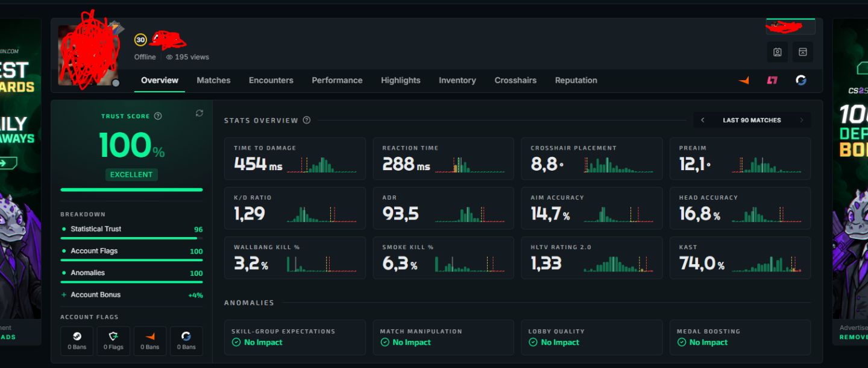Click the Account Flags progress bar
This screenshot has height=368, width=868.
pos(131,260)
